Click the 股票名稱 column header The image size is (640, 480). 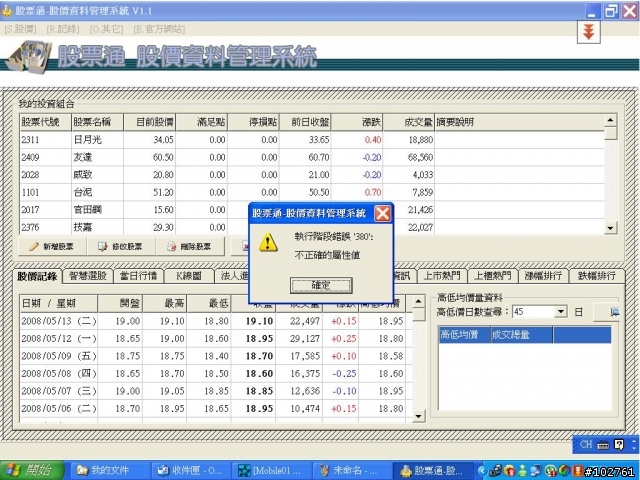point(98,122)
